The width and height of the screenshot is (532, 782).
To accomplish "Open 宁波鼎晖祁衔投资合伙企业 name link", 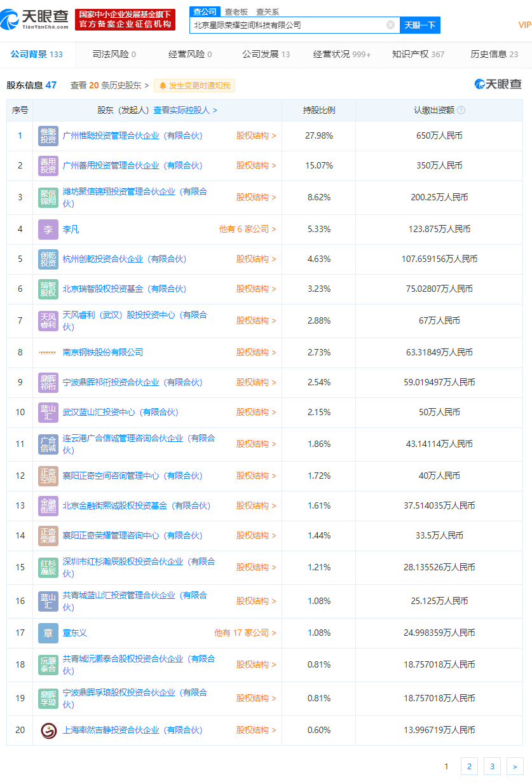I will pos(132,382).
